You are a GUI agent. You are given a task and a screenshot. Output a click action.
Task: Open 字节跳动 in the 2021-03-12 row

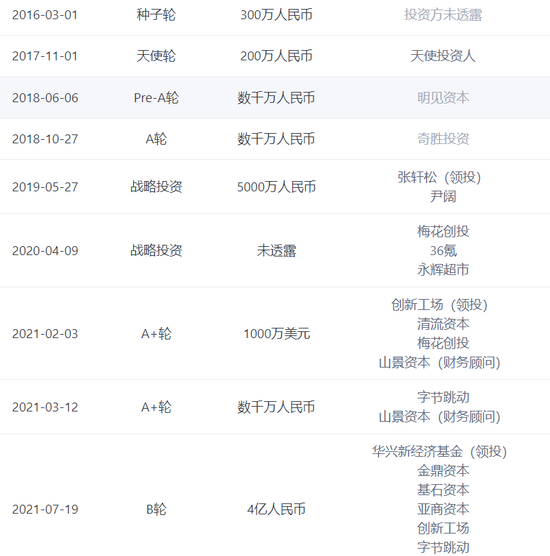click(x=443, y=397)
